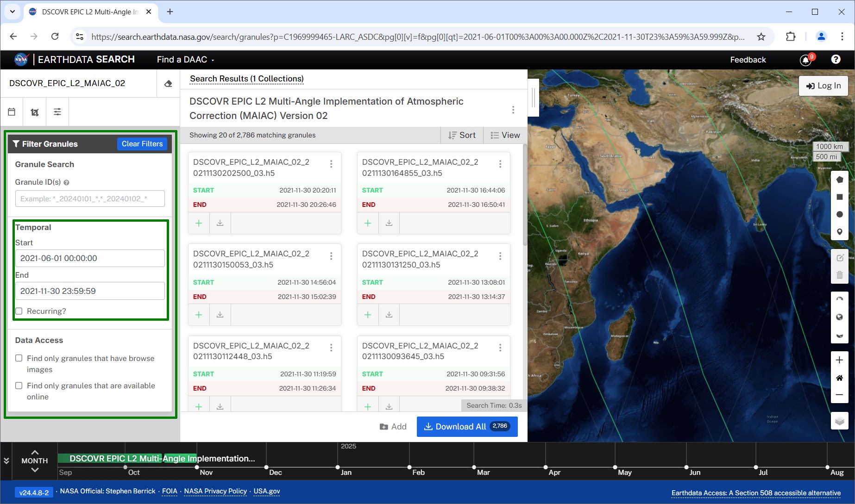
Task: Reload the browser page
Action: [55, 37]
